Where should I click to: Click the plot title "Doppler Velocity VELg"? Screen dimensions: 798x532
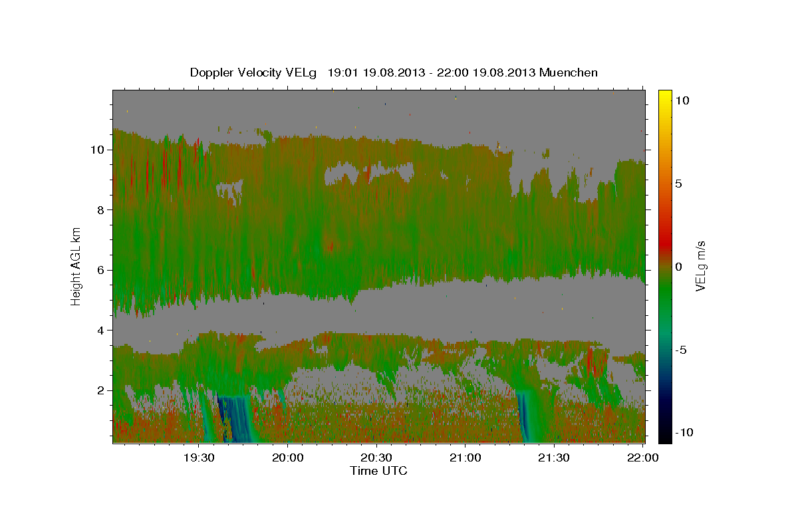[253, 72]
